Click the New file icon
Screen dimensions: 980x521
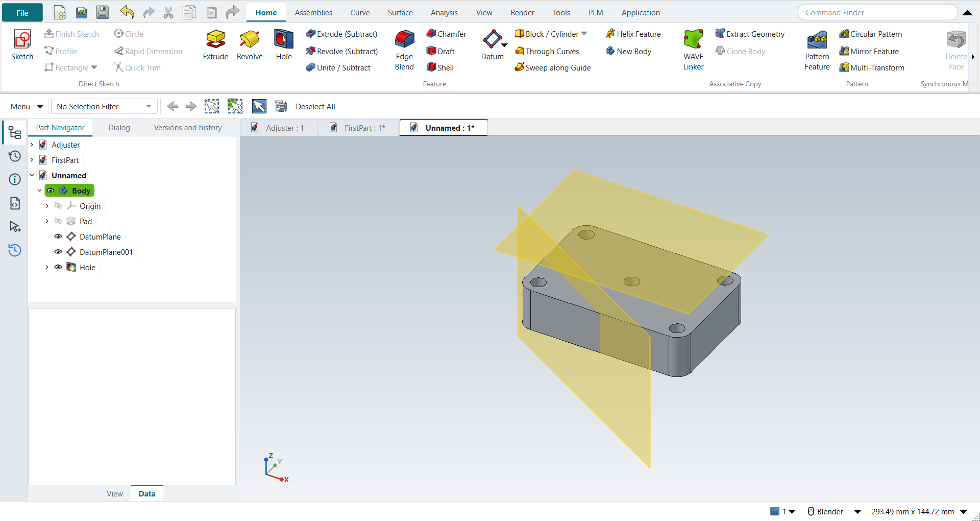pos(60,13)
